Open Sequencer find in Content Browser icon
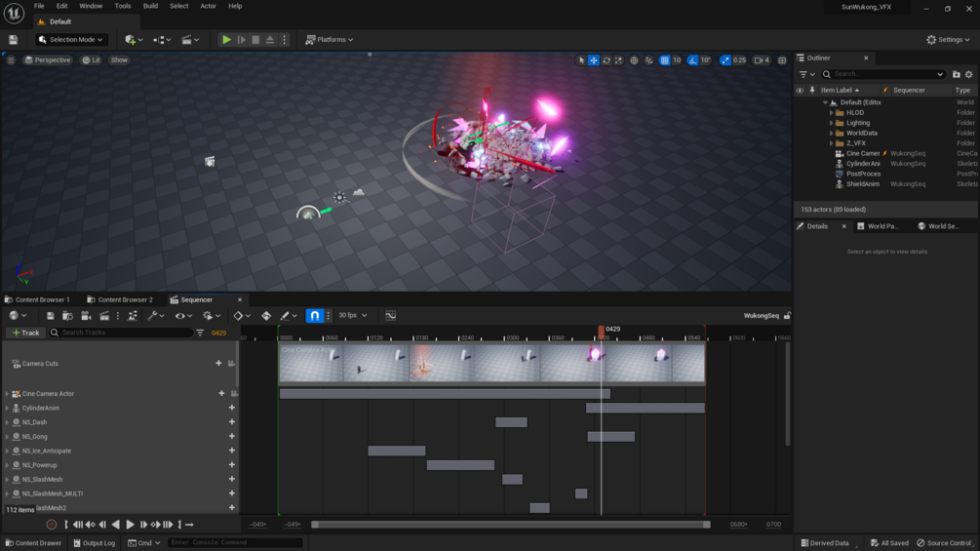This screenshot has width=980, height=551. click(67, 316)
